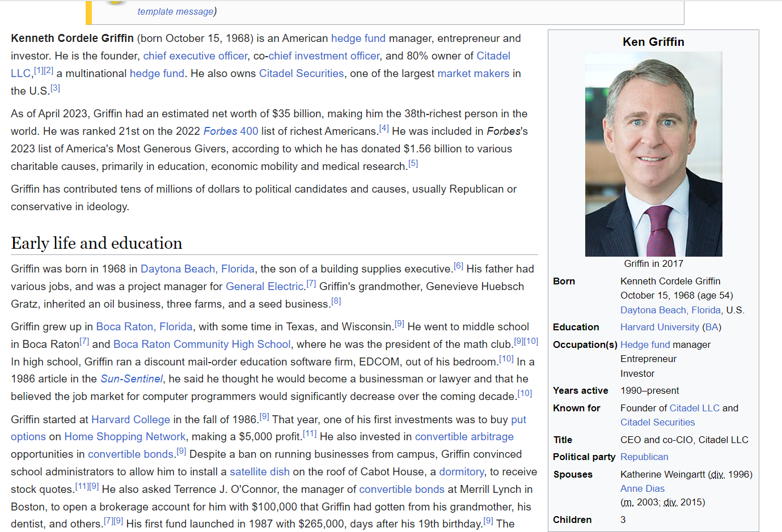Click citation [1] after 'LLC,'
The width and height of the screenshot is (782, 532).
coord(39,70)
